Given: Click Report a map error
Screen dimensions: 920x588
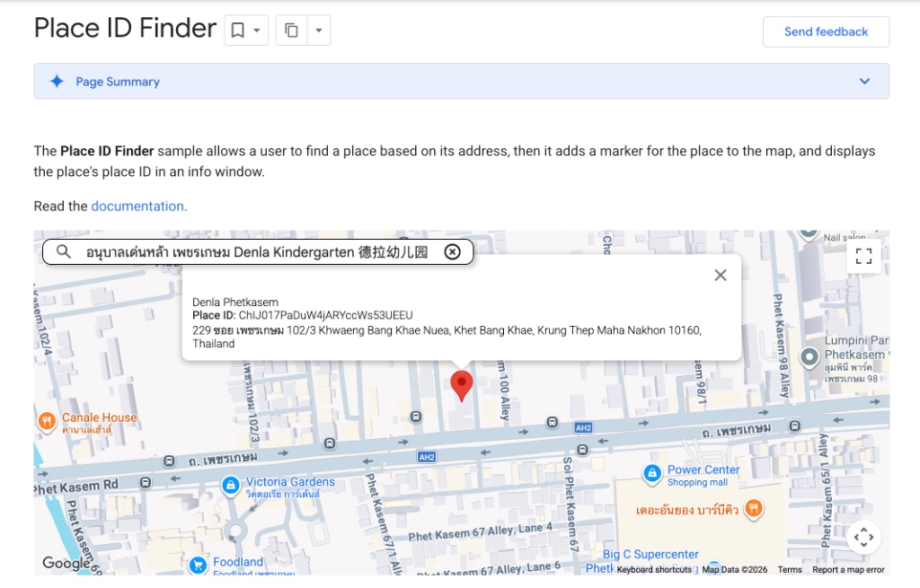Looking at the screenshot, I should pos(848,570).
